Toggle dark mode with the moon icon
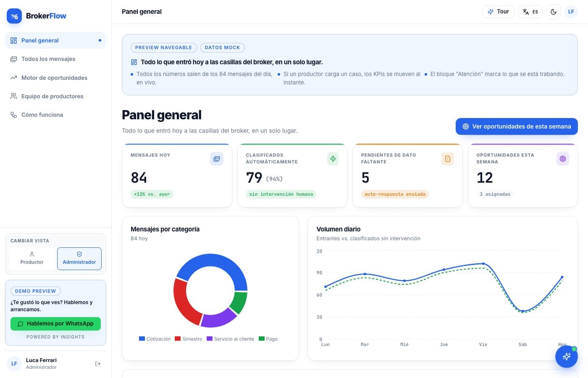Screen dimensions: 588x378 554,12
